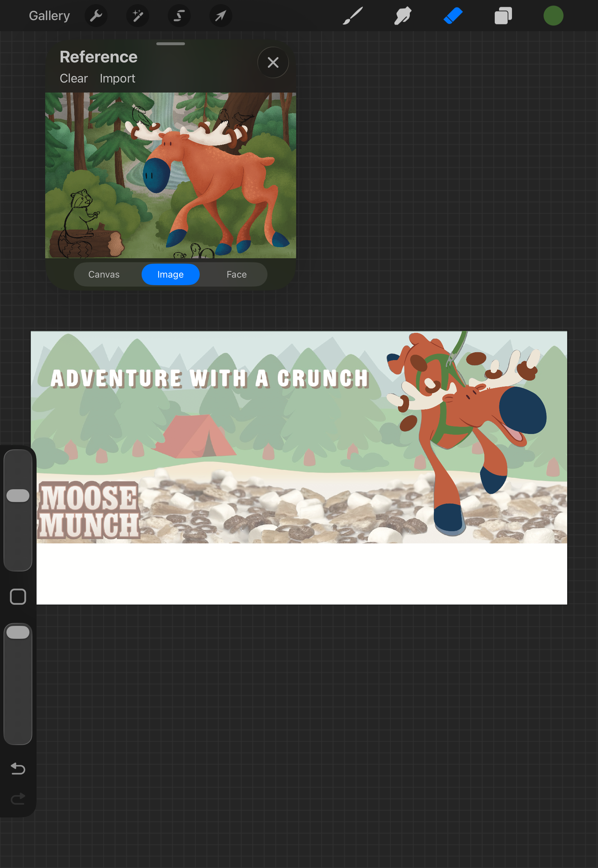Screen dimensions: 598x868
Task: Activate the Selection tool
Action: pos(179,16)
